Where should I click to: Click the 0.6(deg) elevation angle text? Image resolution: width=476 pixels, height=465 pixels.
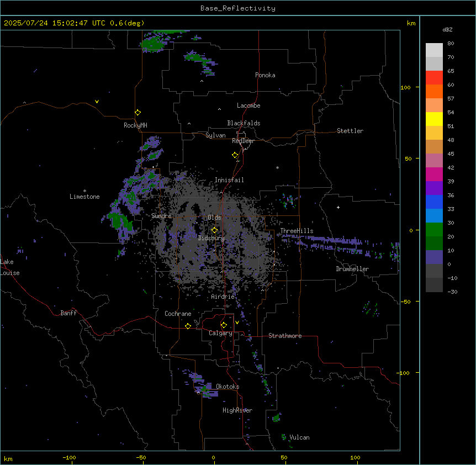point(127,23)
